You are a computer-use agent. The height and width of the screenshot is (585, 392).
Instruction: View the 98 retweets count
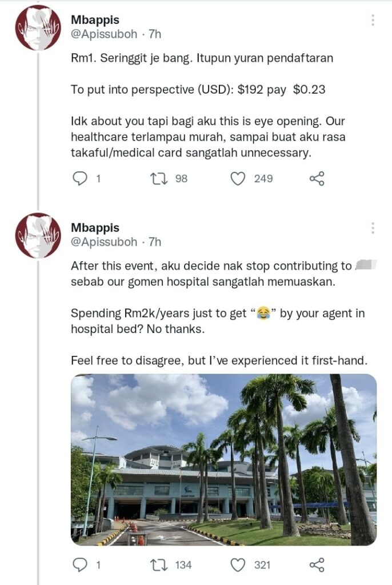[x=181, y=179]
